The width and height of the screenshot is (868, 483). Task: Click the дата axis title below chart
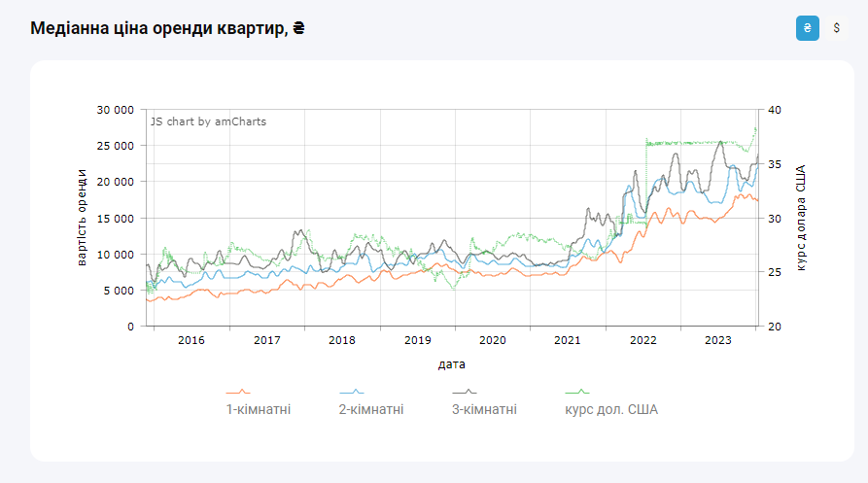(x=451, y=365)
